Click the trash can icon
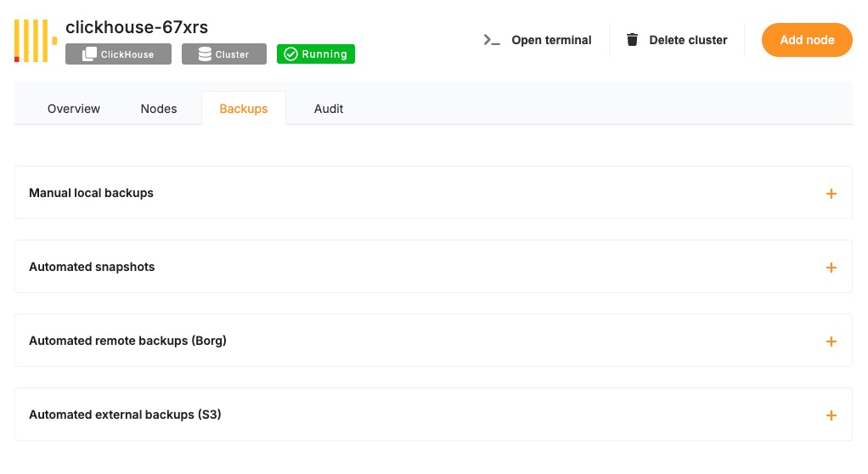868x474 pixels. [632, 40]
